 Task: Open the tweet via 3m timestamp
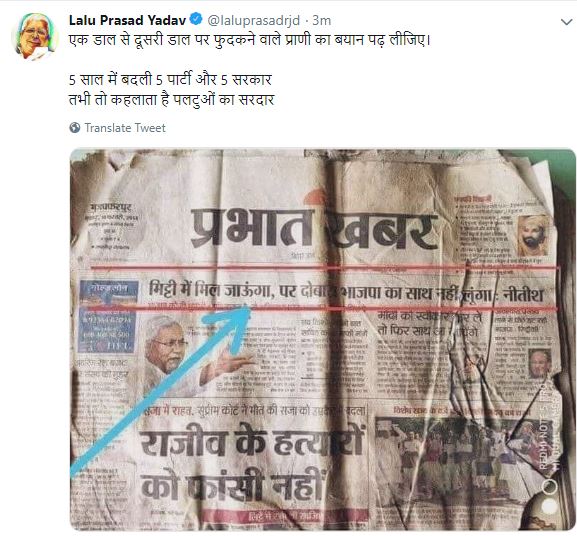click(x=322, y=20)
